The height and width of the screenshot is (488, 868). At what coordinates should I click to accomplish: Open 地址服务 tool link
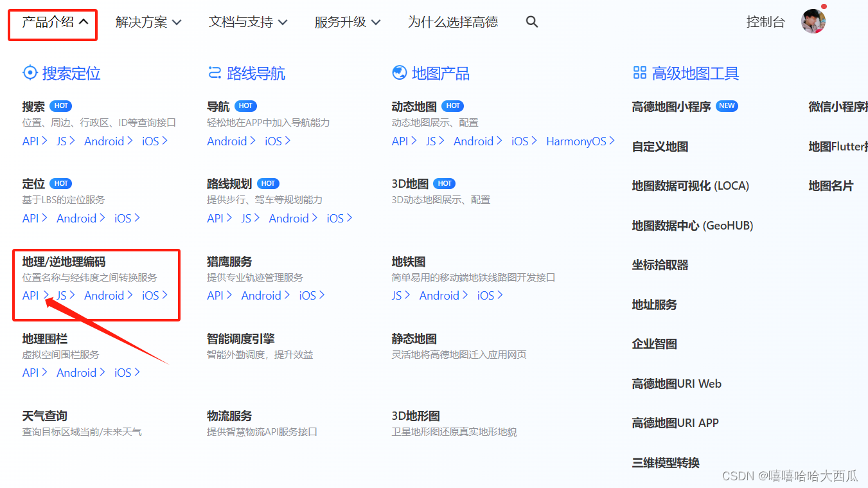pyautogui.click(x=655, y=305)
